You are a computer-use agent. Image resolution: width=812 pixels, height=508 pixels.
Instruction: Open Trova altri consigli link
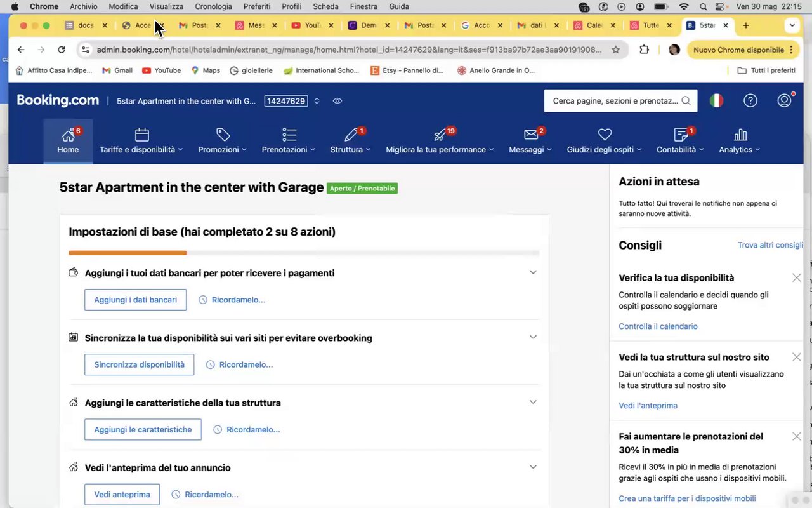770,245
